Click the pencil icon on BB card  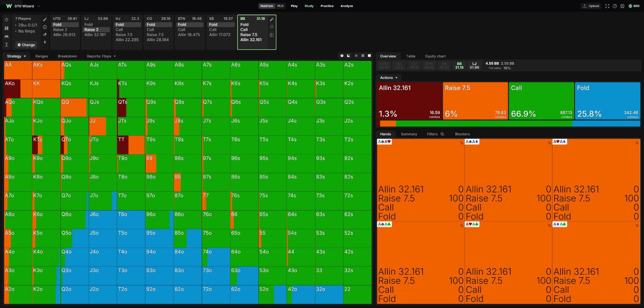pyautogui.click(x=271, y=19)
